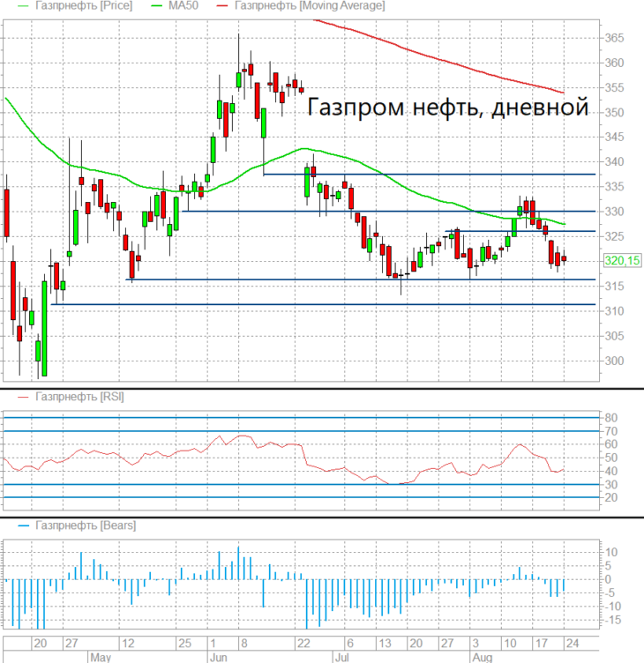Click the RSI 60 level label
Viewport: 644px width, 663px height.
(x=611, y=444)
